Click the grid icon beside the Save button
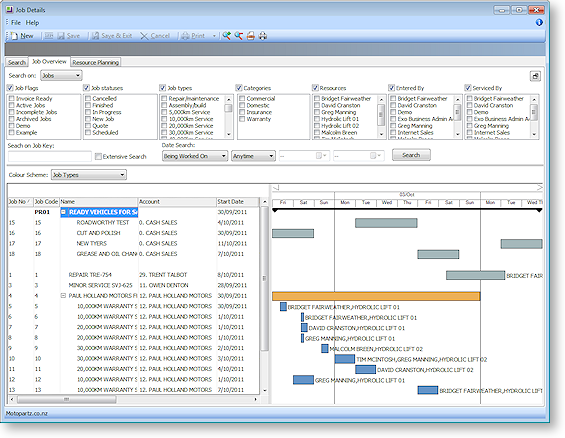This screenshot has height=438, width=565. (49, 36)
